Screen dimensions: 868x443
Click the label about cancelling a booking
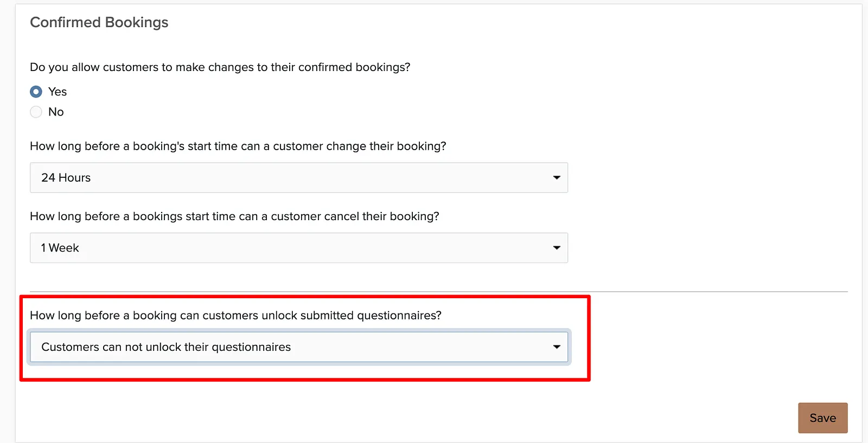tap(234, 216)
